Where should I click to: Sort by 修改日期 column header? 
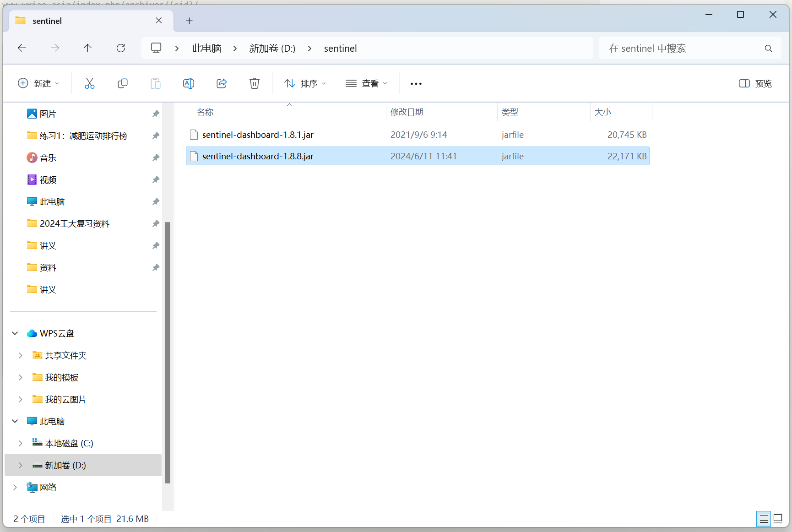(x=407, y=112)
